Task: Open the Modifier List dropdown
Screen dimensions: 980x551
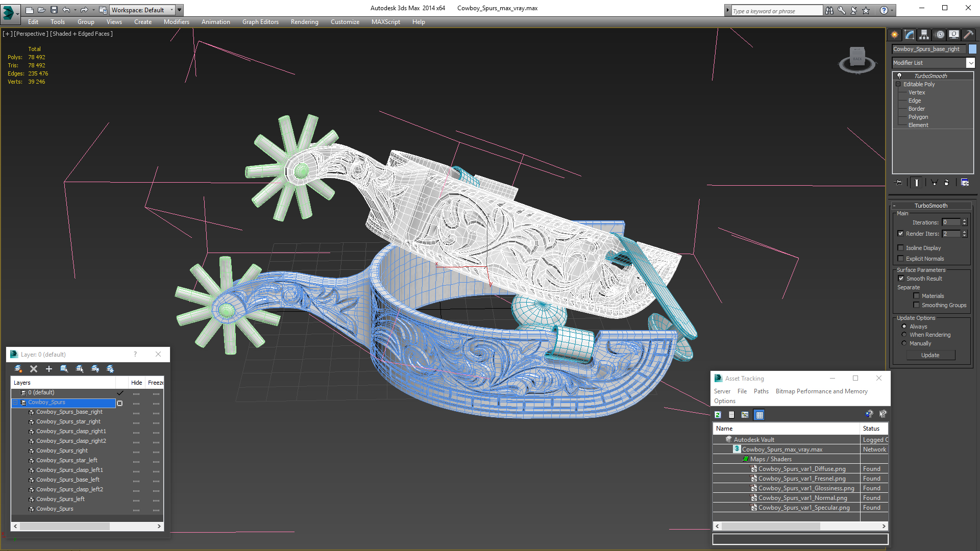Action: 970,63
